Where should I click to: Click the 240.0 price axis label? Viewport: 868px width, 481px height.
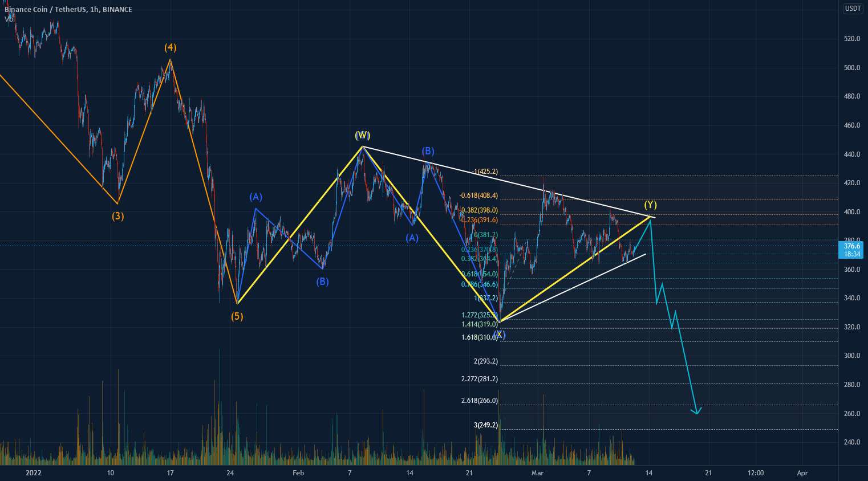(x=852, y=442)
